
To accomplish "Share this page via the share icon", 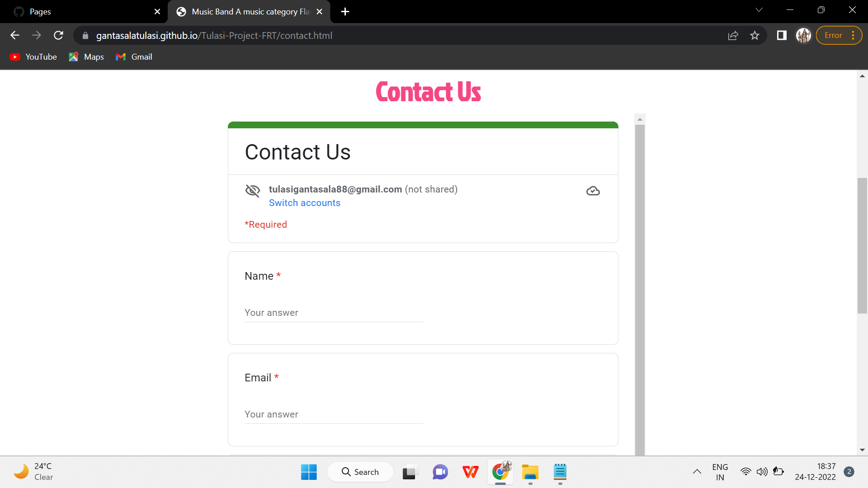I will [733, 35].
